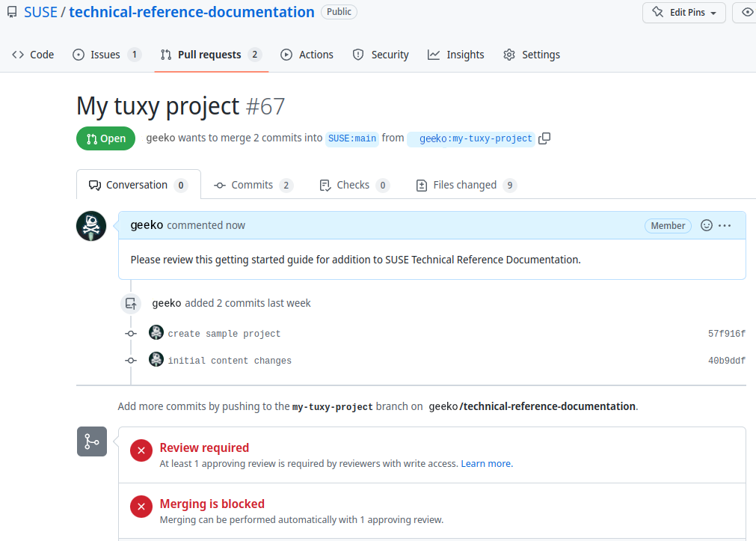Switch to the Issues tab
The height and width of the screenshot is (541, 756).
106,55
